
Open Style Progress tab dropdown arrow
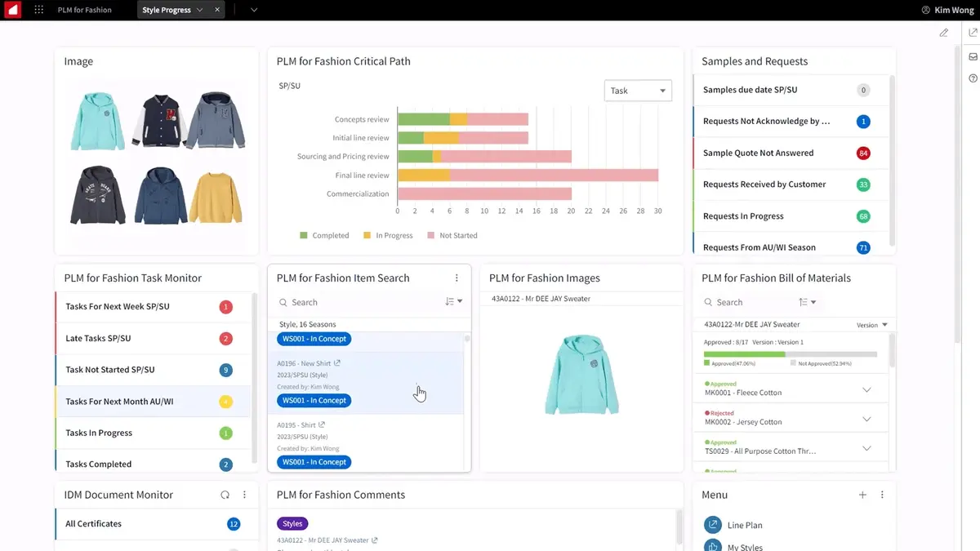tap(199, 10)
